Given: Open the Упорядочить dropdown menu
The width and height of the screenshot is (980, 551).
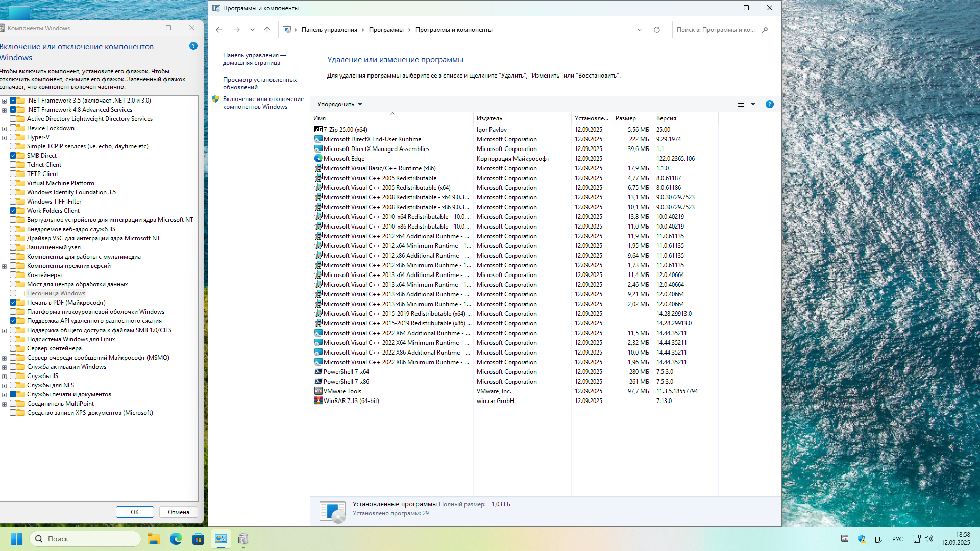Looking at the screenshot, I should coord(339,104).
